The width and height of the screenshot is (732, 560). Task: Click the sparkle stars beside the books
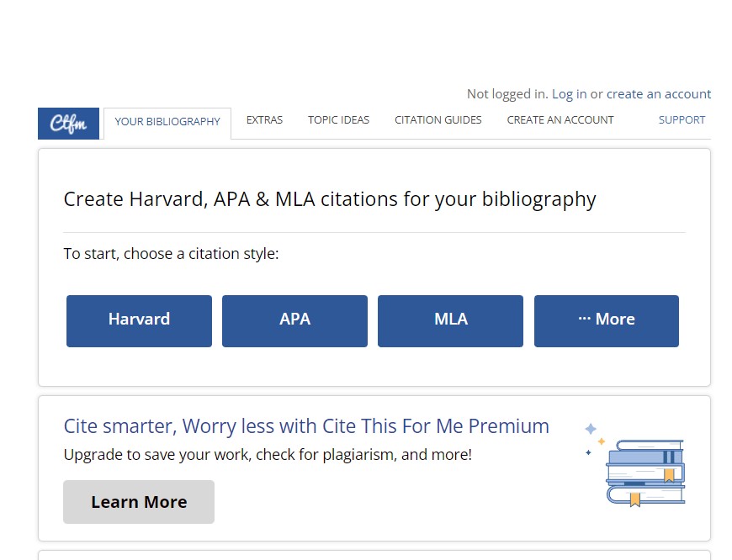(594, 439)
